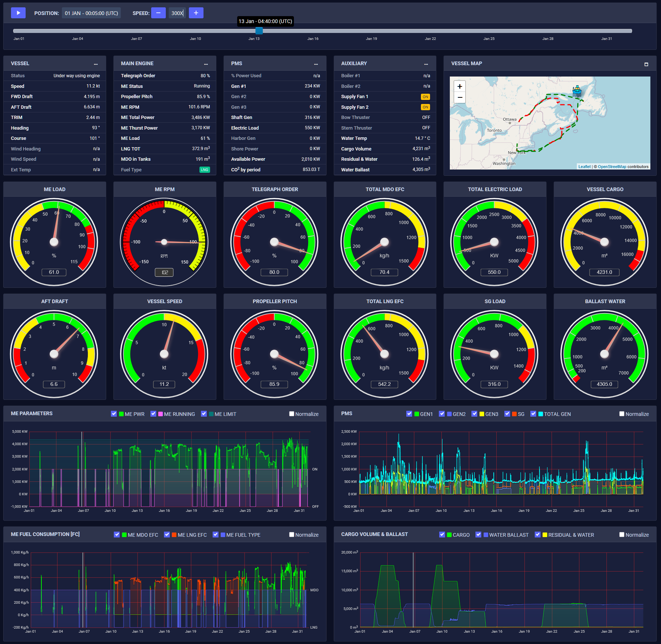
Task: Increase playback speed with the plus button
Action: click(x=196, y=13)
